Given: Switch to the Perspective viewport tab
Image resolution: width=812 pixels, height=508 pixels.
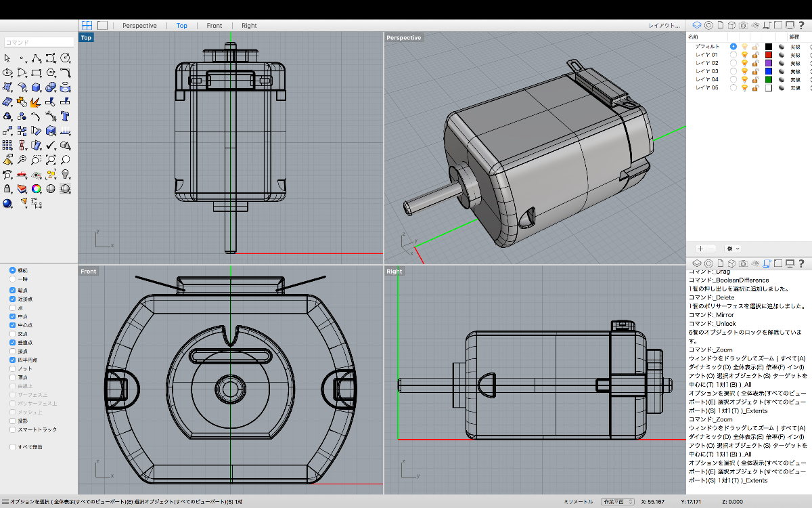Looking at the screenshot, I should (139, 26).
